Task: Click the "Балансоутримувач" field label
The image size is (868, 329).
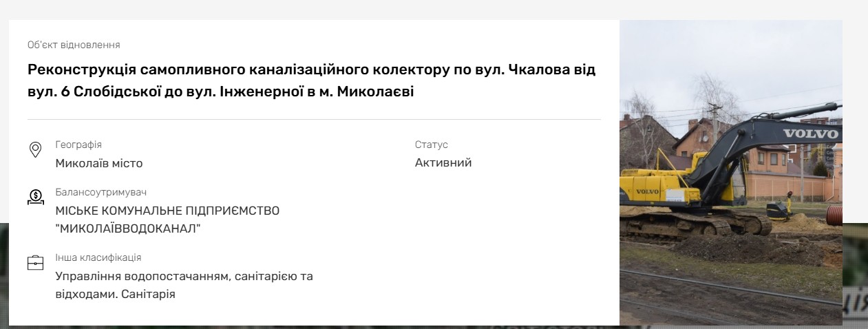Action: pyautogui.click(x=100, y=193)
